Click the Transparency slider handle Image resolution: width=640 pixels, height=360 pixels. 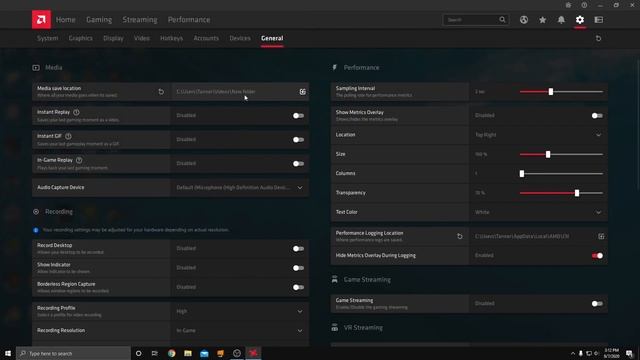[577, 193]
